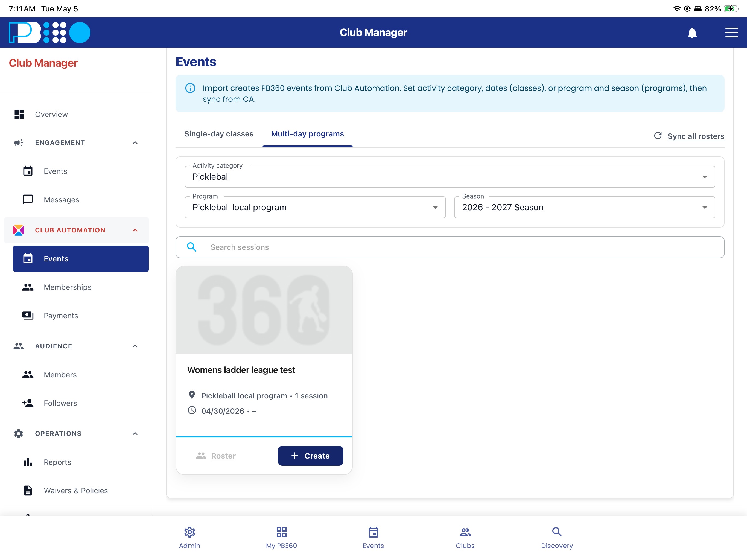This screenshot has width=747, height=560.
Task: Open the Season dropdown
Action: click(584, 207)
